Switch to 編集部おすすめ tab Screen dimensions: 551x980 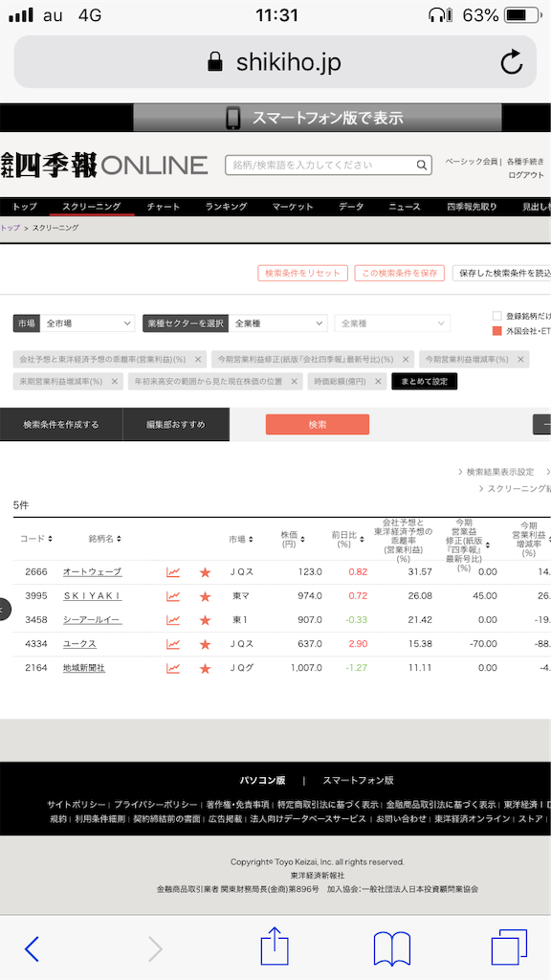[x=176, y=424]
